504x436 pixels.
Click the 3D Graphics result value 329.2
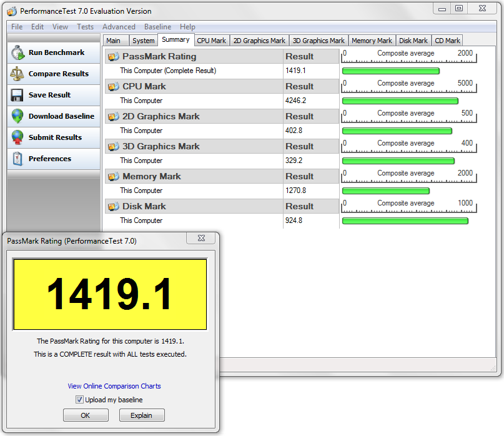(294, 161)
